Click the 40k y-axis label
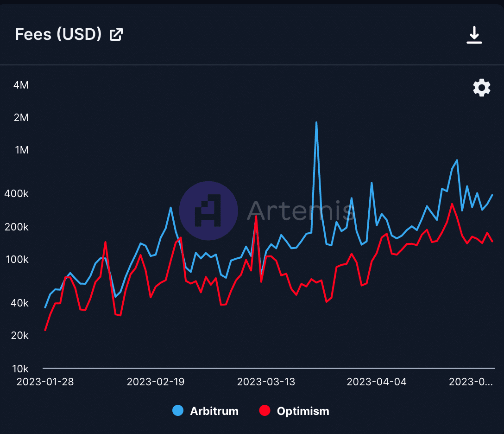This screenshot has height=434, width=504. (19, 303)
